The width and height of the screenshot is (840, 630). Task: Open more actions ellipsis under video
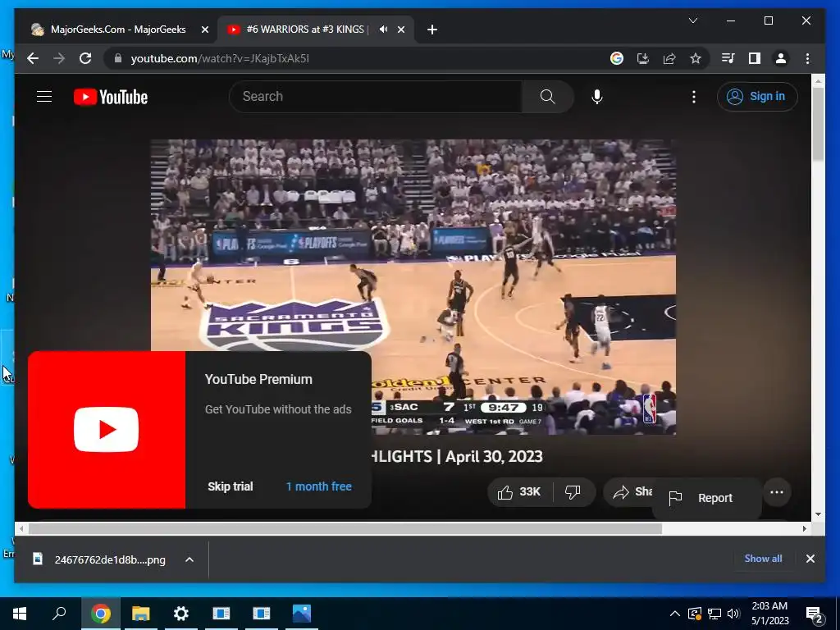coord(777,492)
